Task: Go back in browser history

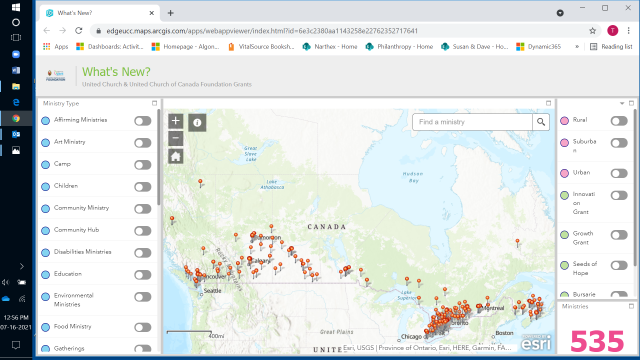Action: [47, 31]
